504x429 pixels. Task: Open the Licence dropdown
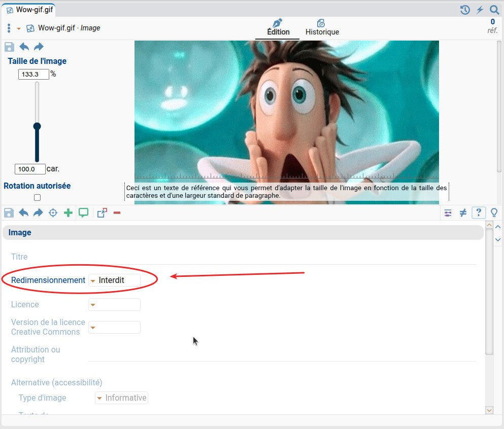(114, 305)
